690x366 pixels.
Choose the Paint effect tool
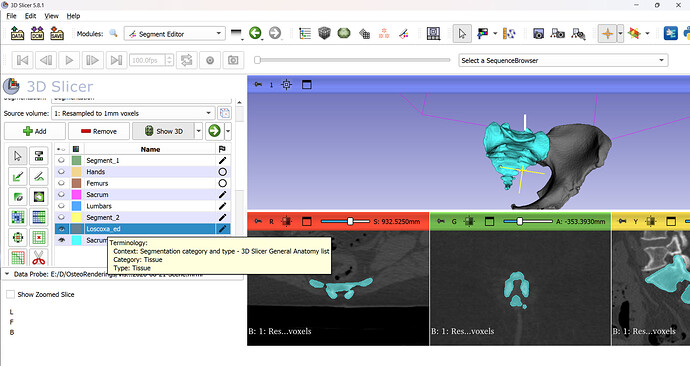pos(18,176)
